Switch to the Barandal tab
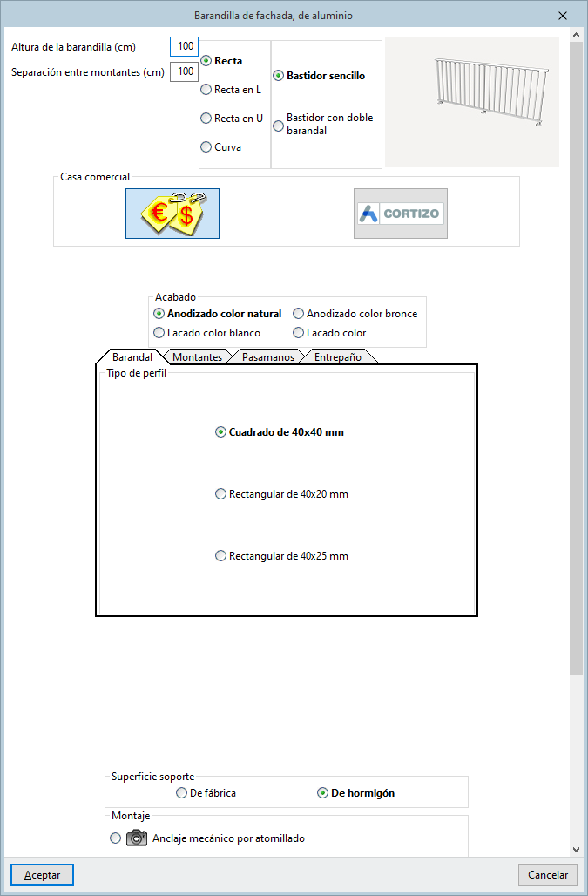The height and width of the screenshot is (896, 588). coord(132,357)
